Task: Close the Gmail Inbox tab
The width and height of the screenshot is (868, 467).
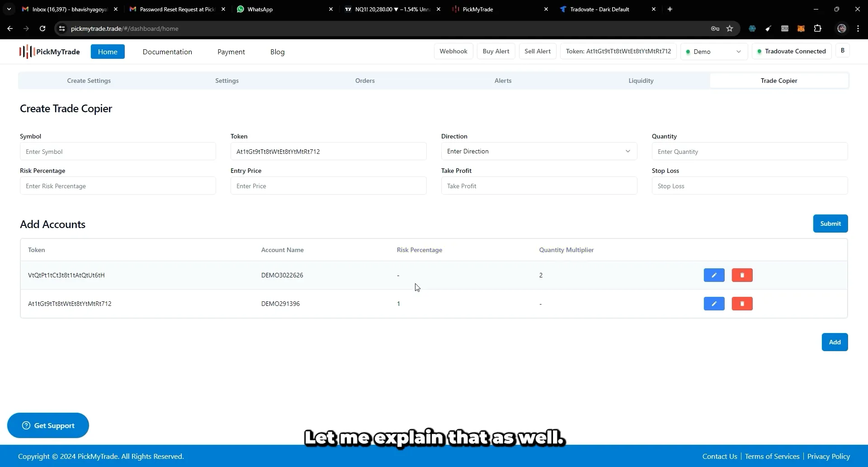Action: coord(116,9)
